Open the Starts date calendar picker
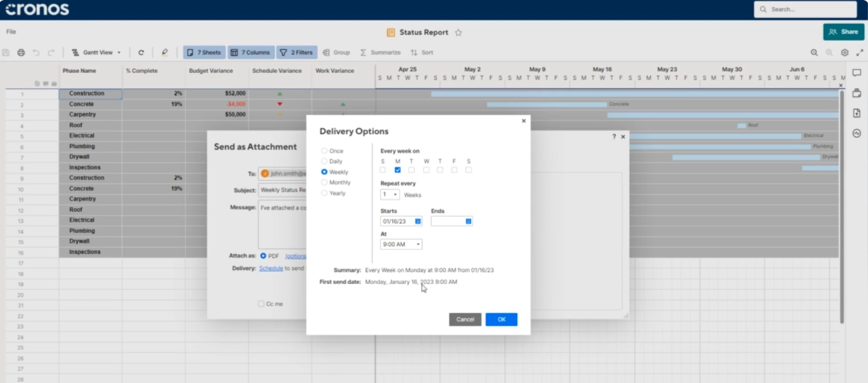Viewport: 868px width, 383px height. pos(418,221)
